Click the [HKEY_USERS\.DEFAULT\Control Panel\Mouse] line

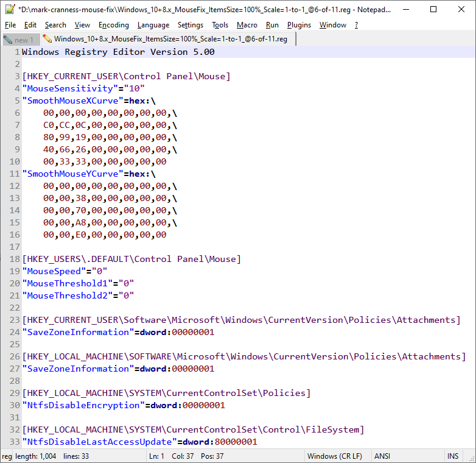131,259
